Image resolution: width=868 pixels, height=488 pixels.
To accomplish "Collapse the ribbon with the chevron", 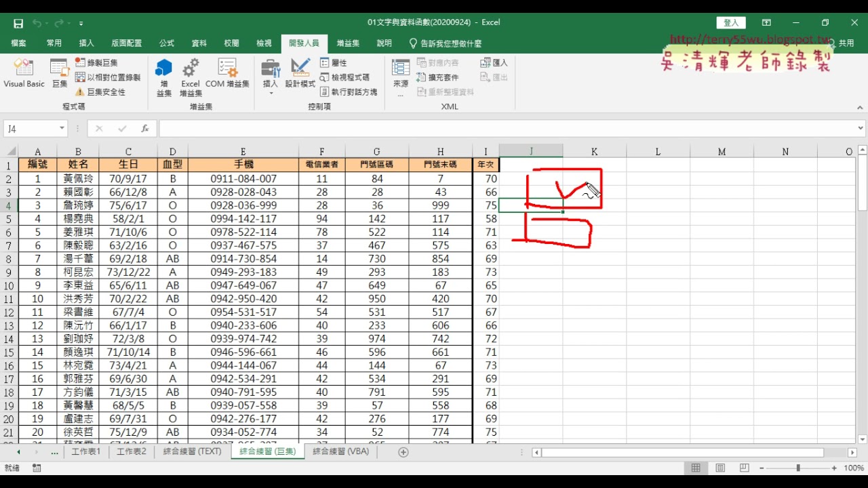I will tap(860, 107).
